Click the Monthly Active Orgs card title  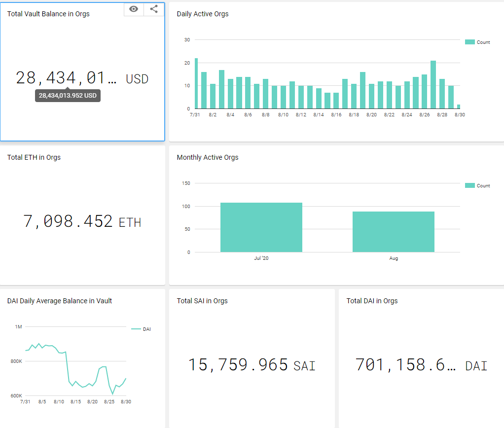click(208, 157)
